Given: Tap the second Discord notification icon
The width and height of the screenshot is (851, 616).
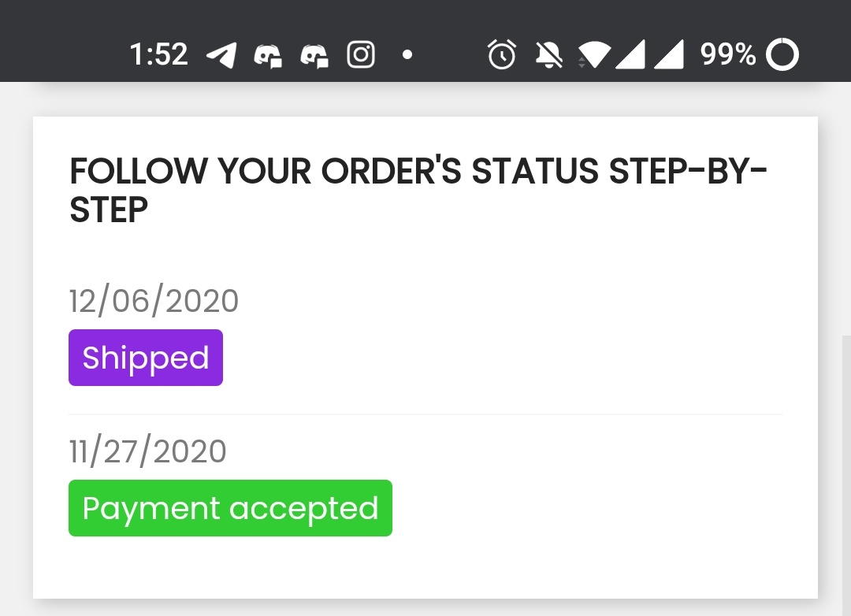Looking at the screenshot, I should tap(314, 55).
